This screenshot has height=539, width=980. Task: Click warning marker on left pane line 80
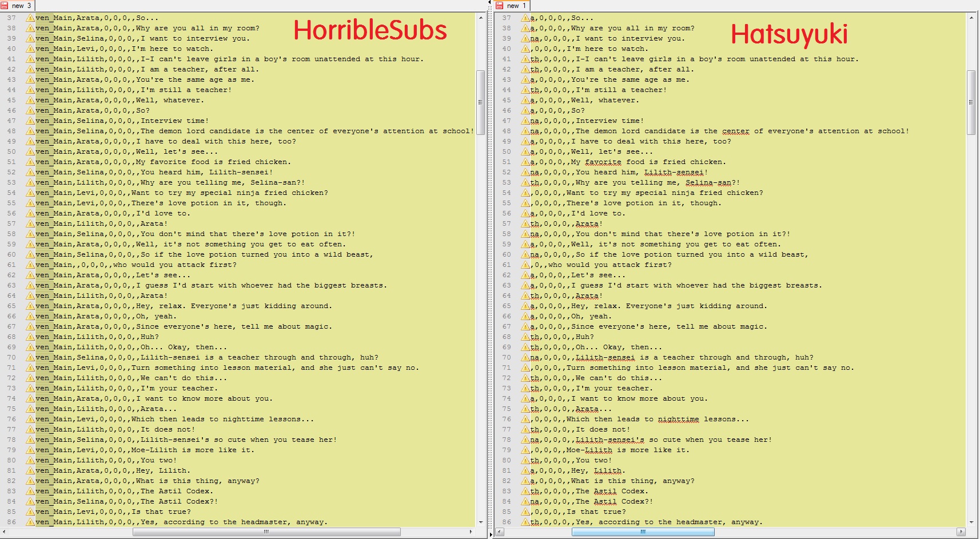click(x=30, y=460)
